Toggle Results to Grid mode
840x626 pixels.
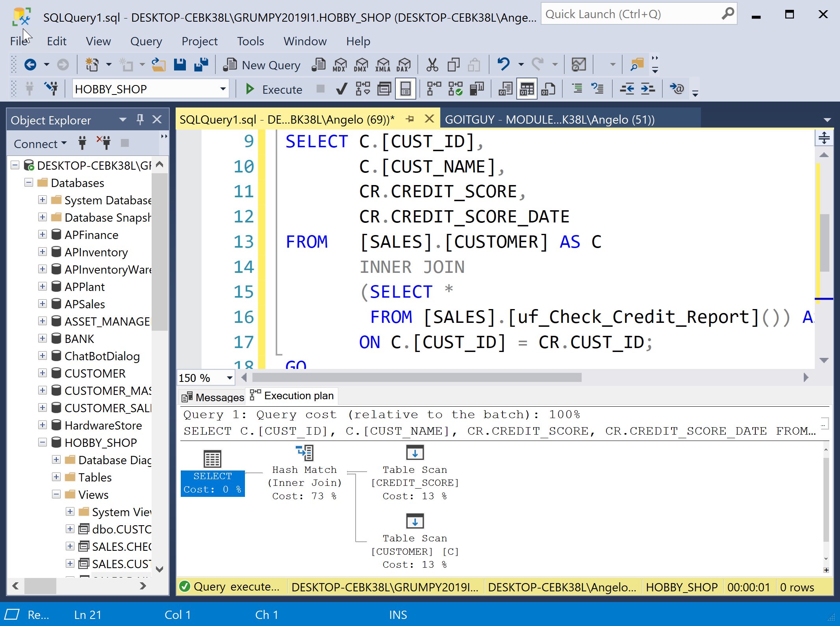pos(527,89)
